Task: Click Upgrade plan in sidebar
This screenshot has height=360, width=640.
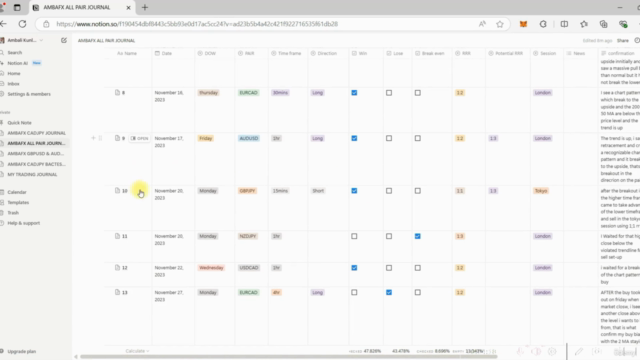Action: click(x=22, y=351)
